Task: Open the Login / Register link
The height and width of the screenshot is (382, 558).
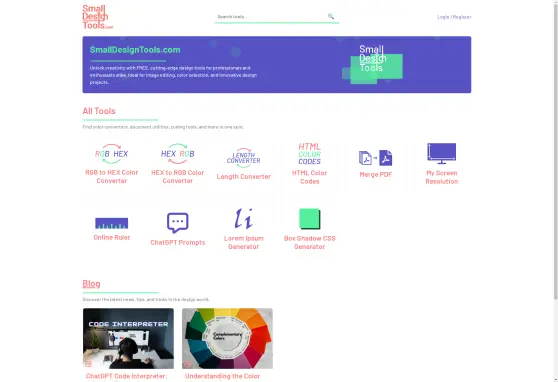Action: click(x=454, y=17)
